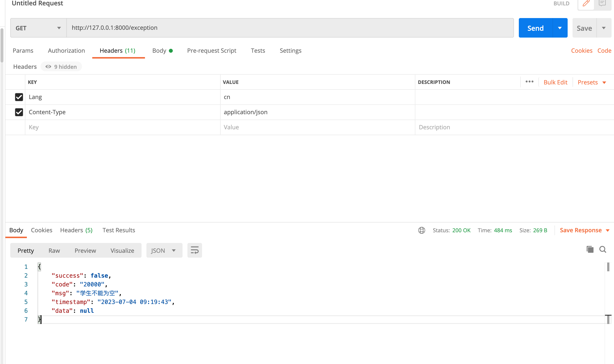Open the GET method dropdown

click(38, 28)
